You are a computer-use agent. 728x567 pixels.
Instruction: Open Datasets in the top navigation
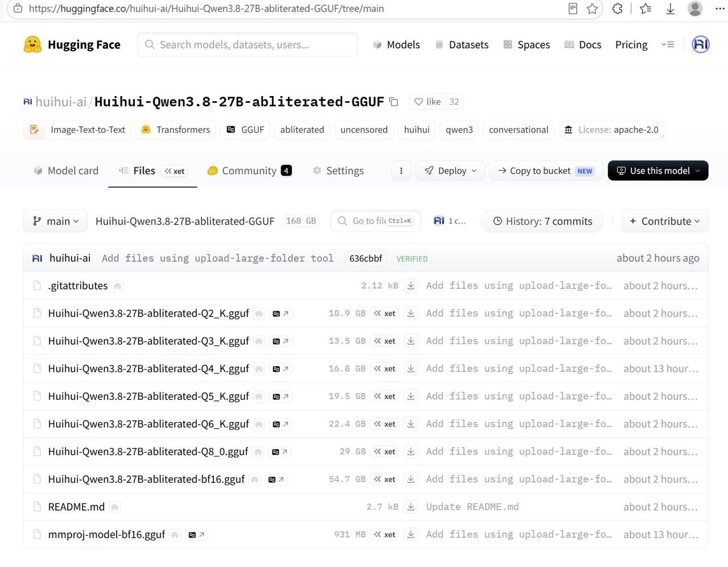coord(461,44)
